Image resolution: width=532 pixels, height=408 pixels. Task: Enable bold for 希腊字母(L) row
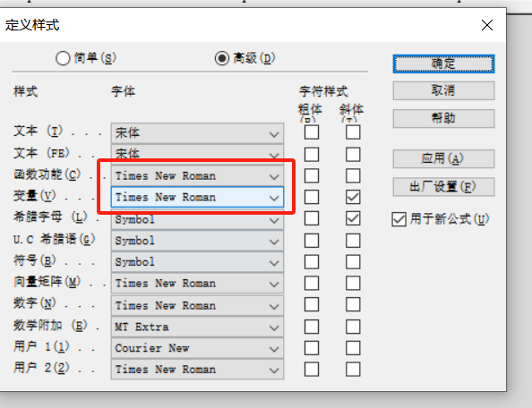click(x=312, y=218)
